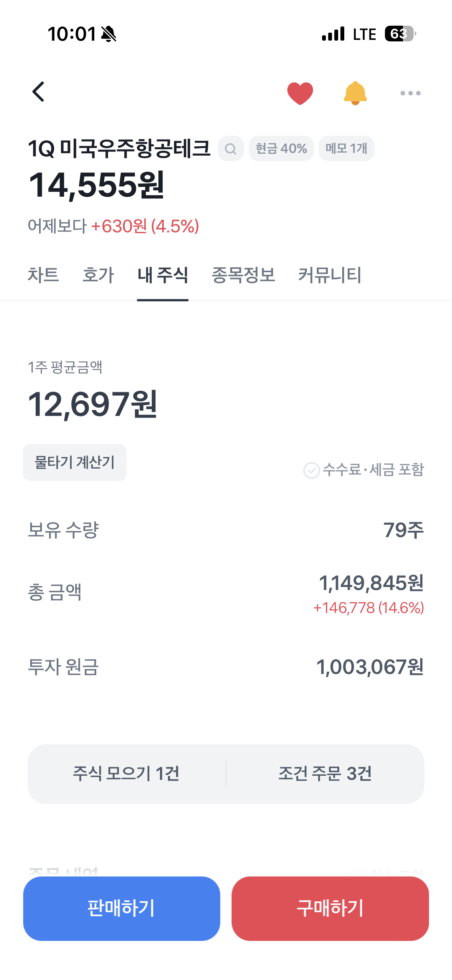Tap the 현금 40% badge
The width and height of the screenshot is (452, 980).
pos(281,148)
